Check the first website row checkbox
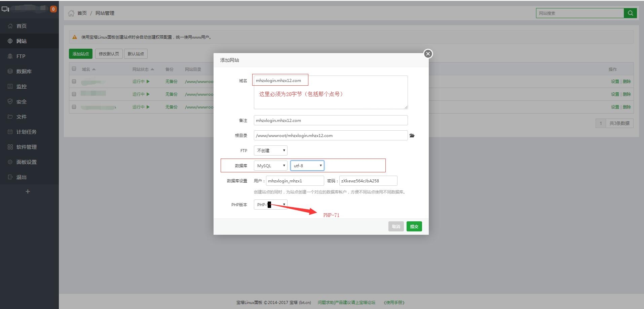This screenshot has width=644, height=309. 74,81
